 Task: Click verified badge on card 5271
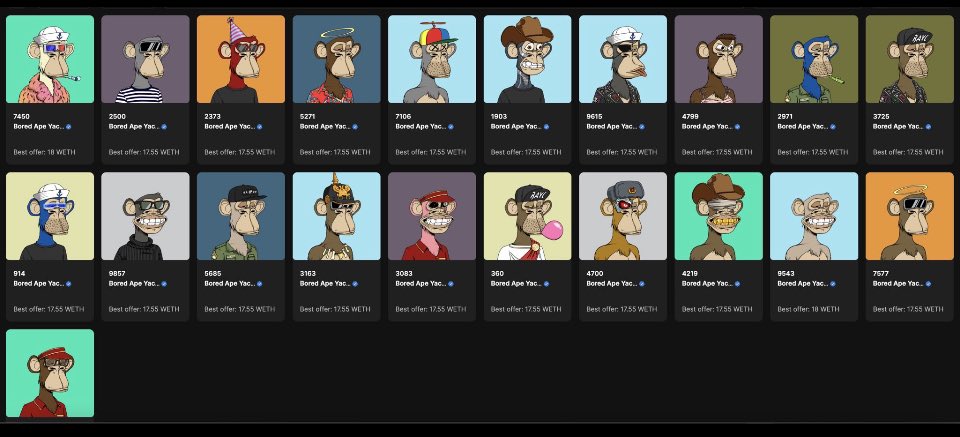click(355, 127)
